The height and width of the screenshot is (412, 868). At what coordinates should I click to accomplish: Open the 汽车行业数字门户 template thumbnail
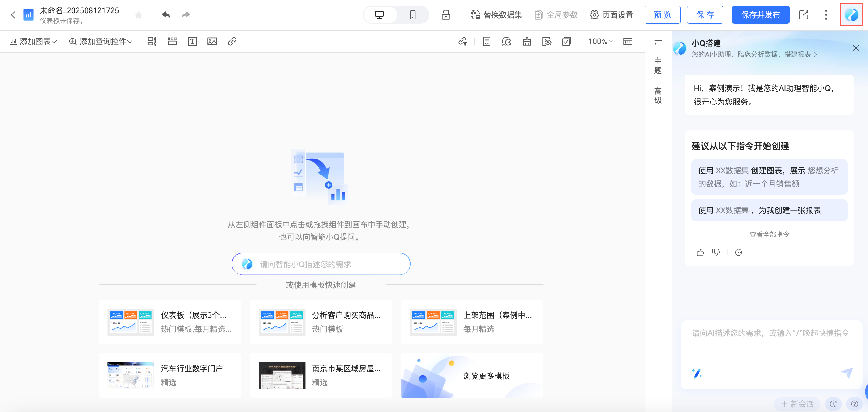click(x=131, y=376)
